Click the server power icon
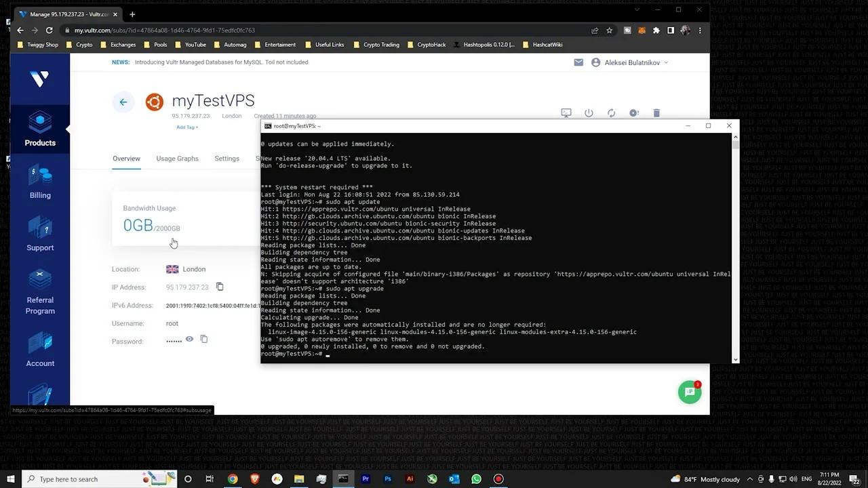The image size is (868, 488). click(x=589, y=113)
